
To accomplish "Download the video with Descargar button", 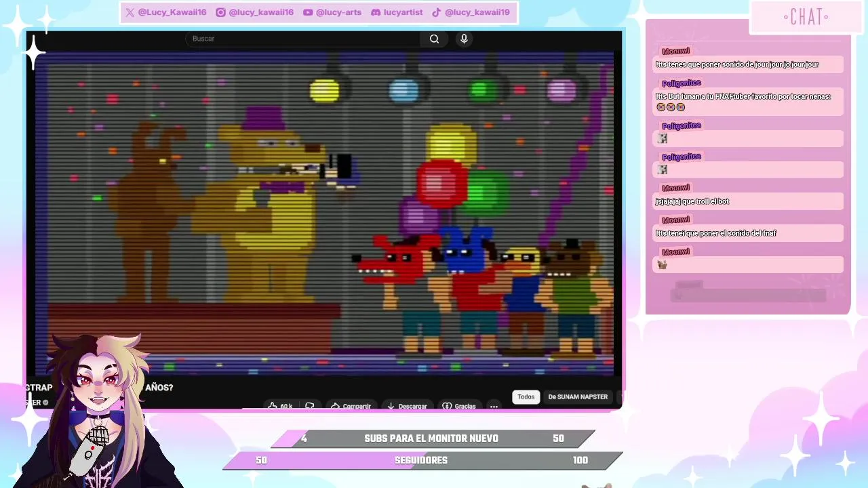I will click(407, 406).
